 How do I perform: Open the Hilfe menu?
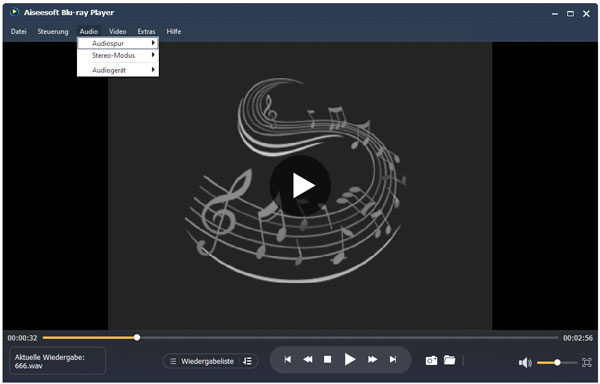(174, 31)
